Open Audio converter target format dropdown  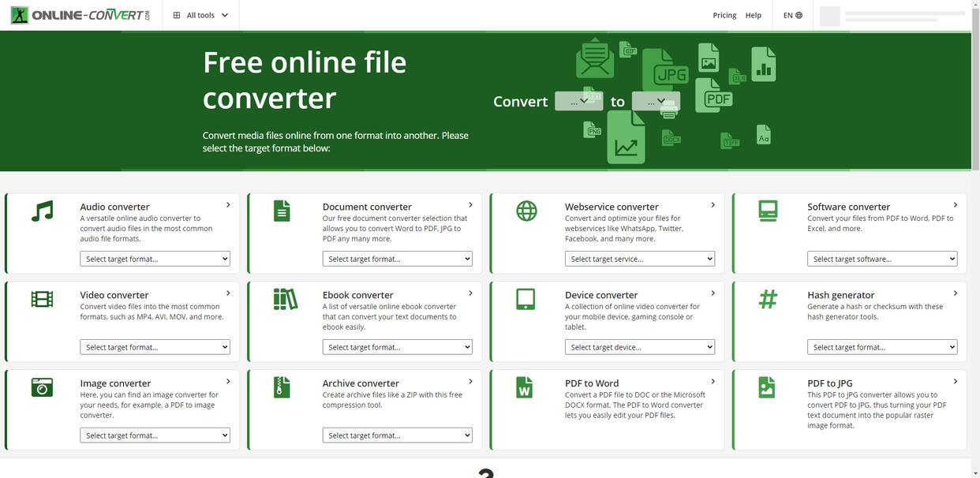155,259
